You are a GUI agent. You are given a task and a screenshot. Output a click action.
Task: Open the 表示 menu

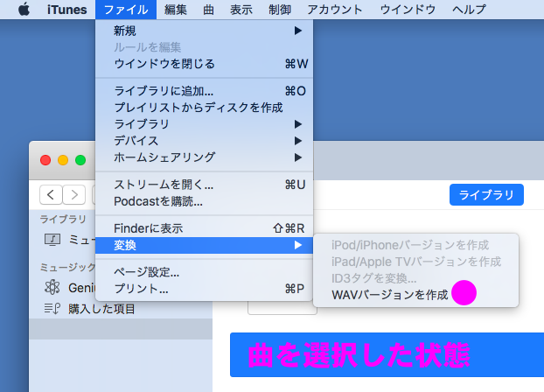coord(241,10)
